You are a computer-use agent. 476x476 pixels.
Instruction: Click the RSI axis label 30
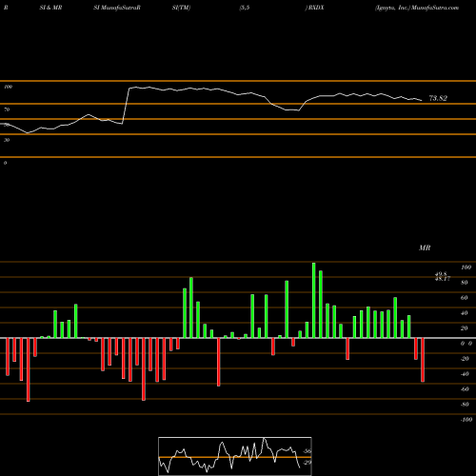click(x=7, y=140)
